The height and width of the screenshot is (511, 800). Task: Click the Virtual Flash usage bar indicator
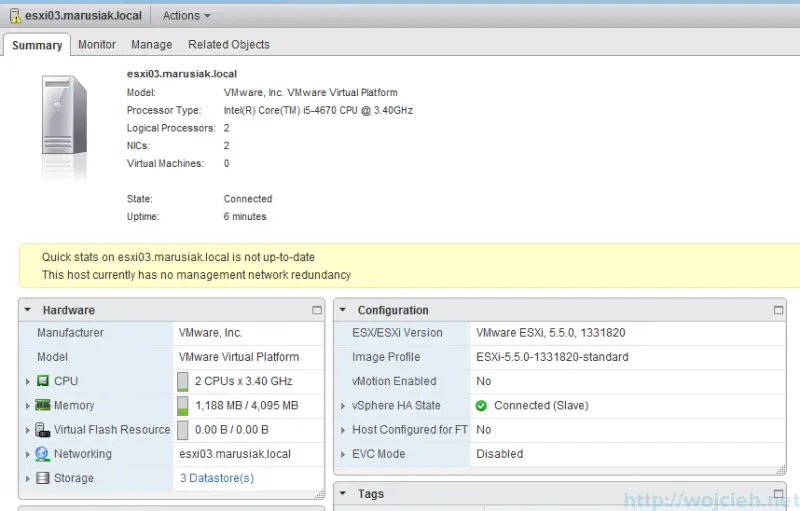pyautogui.click(x=183, y=430)
